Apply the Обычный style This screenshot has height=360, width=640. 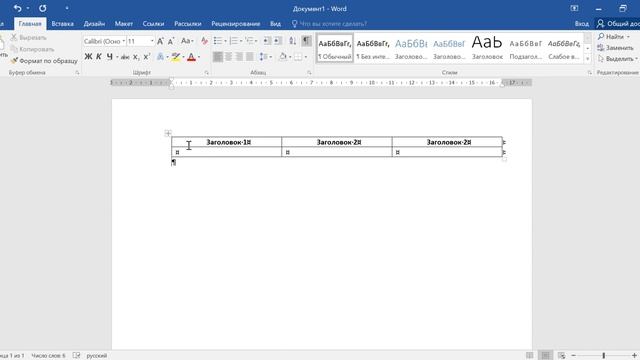click(x=335, y=48)
